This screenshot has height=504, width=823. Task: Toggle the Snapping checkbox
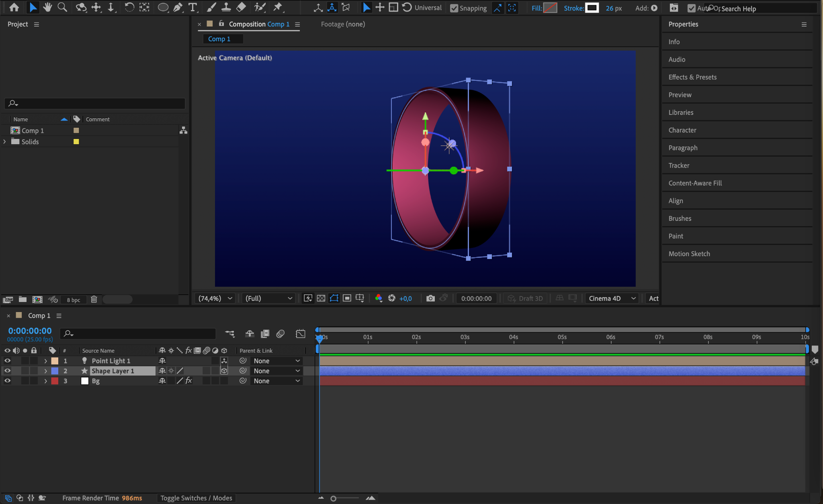[454, 8]
